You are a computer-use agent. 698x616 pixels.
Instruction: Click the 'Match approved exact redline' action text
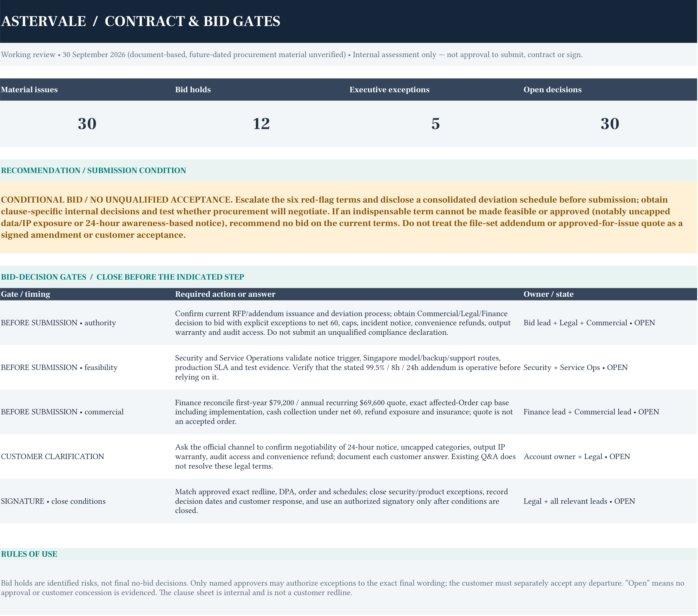(341, 501)
